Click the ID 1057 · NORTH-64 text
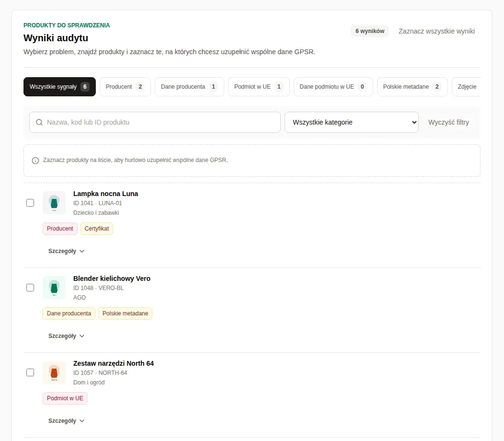Viewport: 504px width, 441px height. tap(100, 373)
